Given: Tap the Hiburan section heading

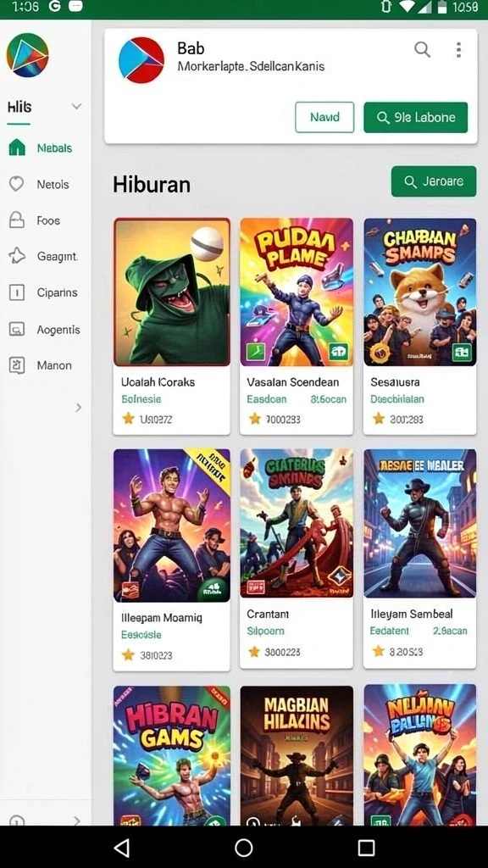Looking at the screenshot, I should pos(152,184).
